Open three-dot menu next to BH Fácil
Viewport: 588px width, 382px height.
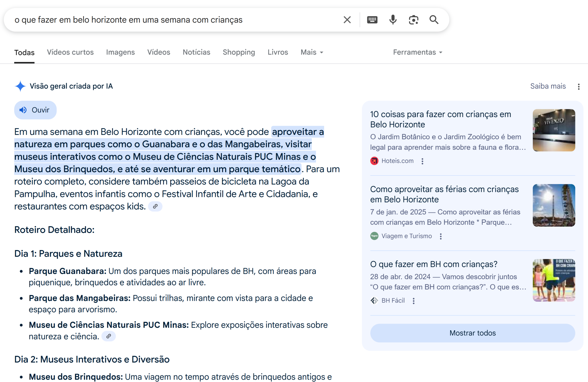[414, 301]
